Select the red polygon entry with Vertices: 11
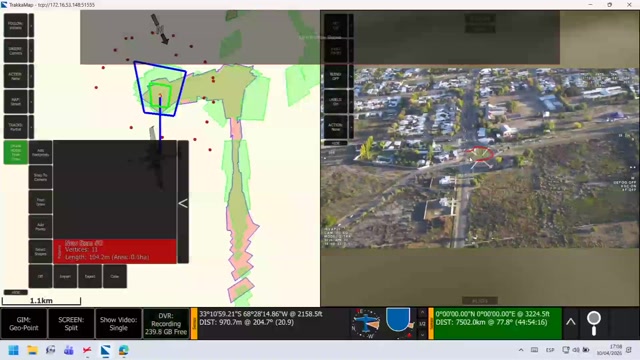The height and width of the screenshot is (360, 640). 115,251
